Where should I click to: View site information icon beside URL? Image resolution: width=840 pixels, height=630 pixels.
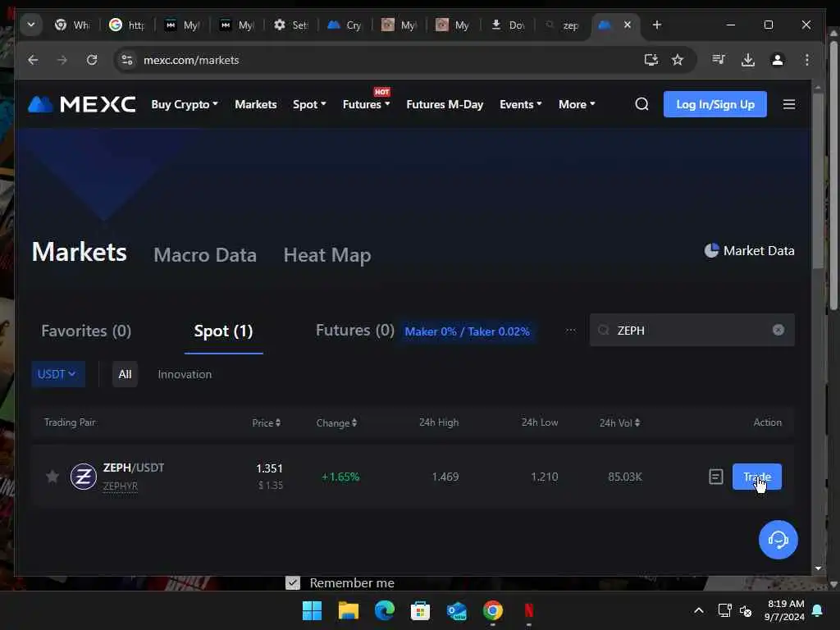[x=127, y=60]
